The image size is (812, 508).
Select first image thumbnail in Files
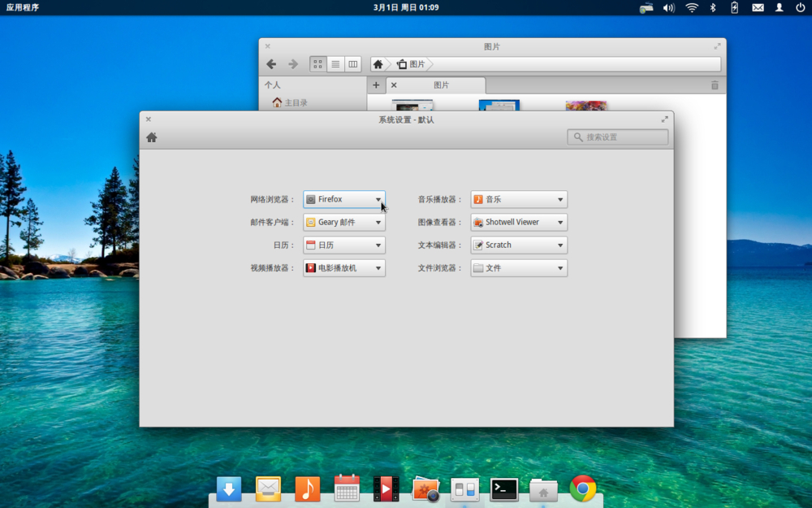click(x=412, y=106)
